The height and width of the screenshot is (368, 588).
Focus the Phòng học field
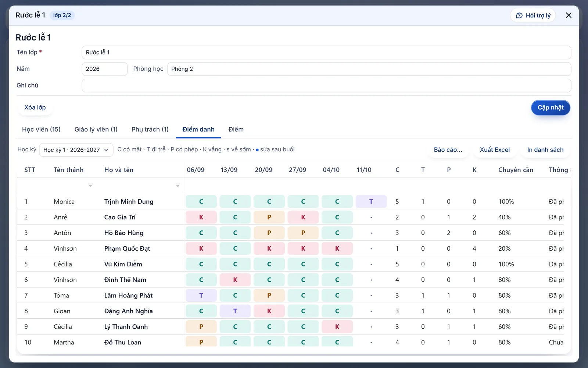tap(369, 69)
